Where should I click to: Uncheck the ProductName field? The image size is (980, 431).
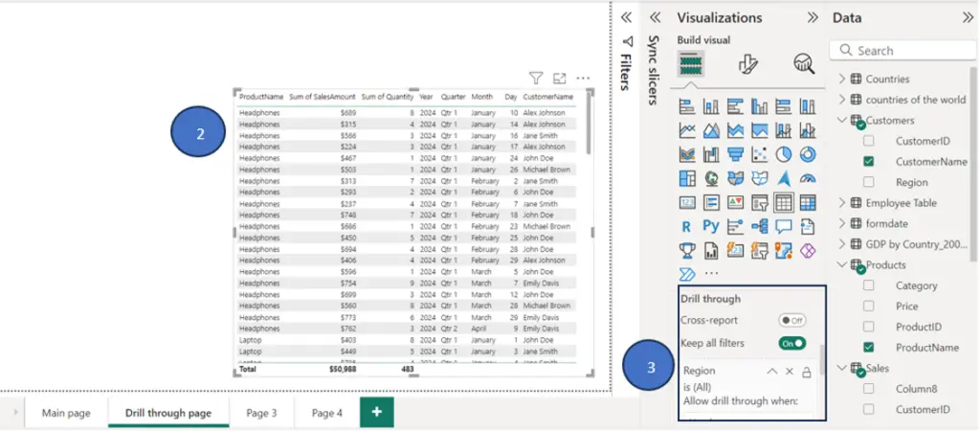click(x=869, y=347)
